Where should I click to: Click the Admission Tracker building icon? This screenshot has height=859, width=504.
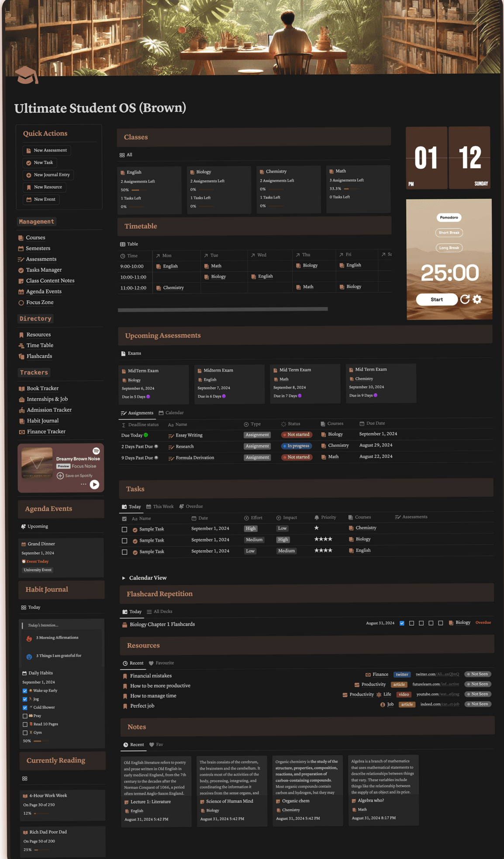pyautogui.click(x=22, y=410)
